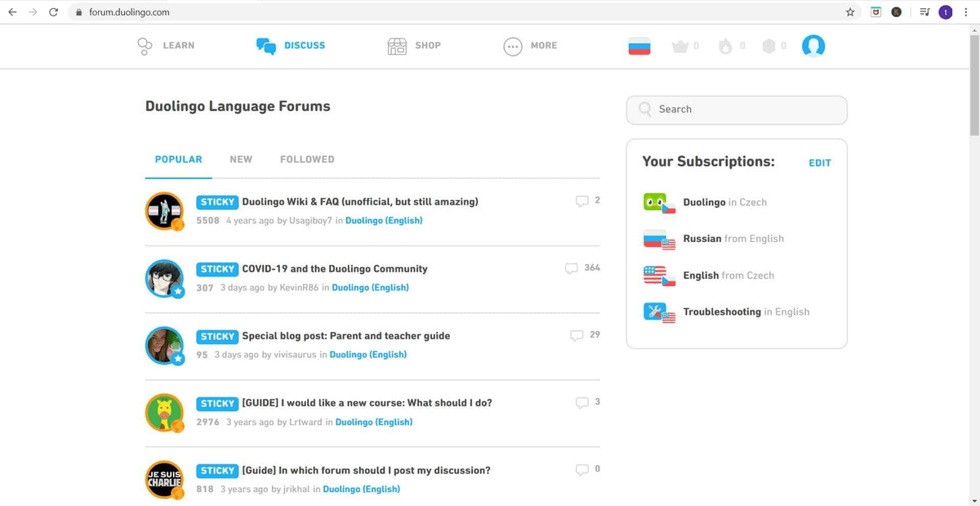The width and height of the screenshot is (980, 506).
Task: Click comment bubble on which forum guide
Action: [x=582, y=470]
